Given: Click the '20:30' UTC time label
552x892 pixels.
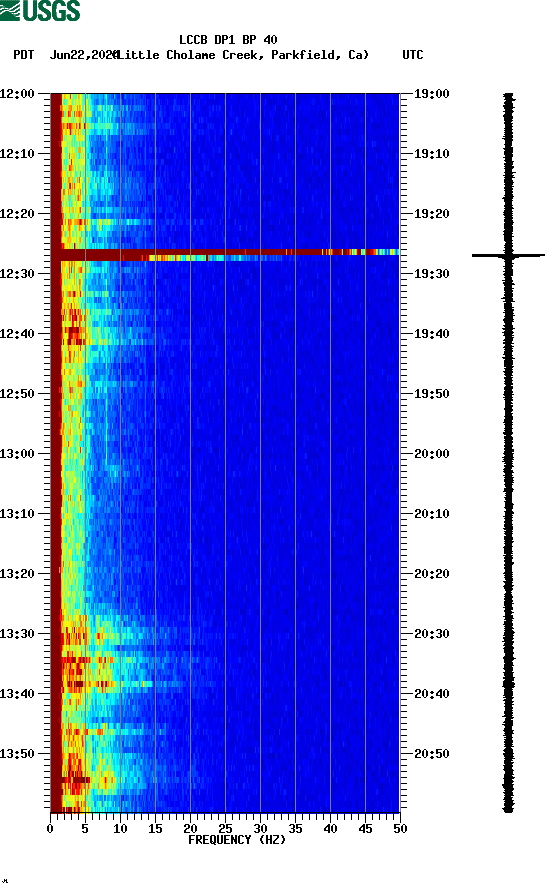Looking at the screenshot, I should click(431, 634).
